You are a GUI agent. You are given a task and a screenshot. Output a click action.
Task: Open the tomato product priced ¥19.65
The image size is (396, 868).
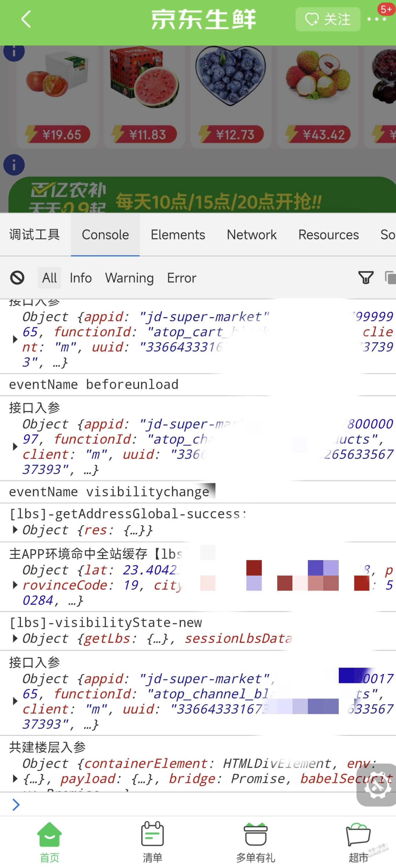[57, 97]
